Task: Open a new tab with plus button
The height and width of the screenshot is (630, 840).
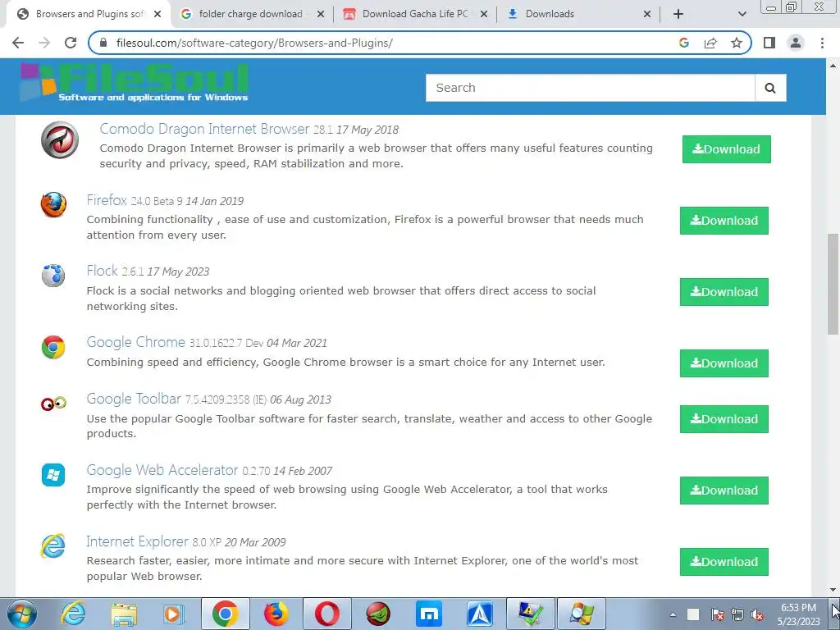Action: click(678, 14)
